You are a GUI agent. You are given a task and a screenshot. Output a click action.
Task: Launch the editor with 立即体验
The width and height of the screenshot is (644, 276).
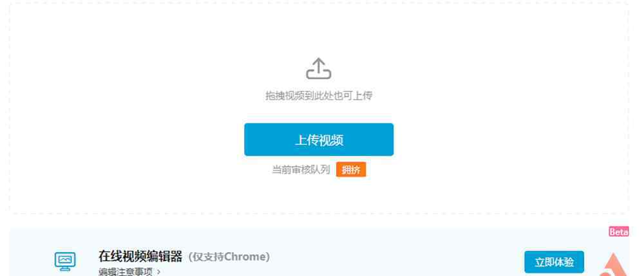(554, 262)
